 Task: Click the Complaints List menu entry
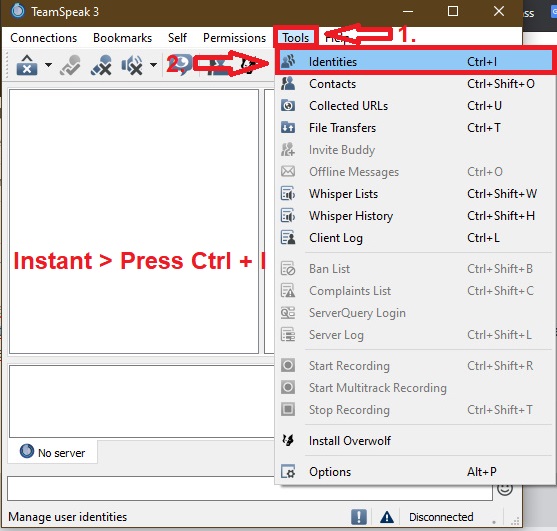(x=415, y=291)
